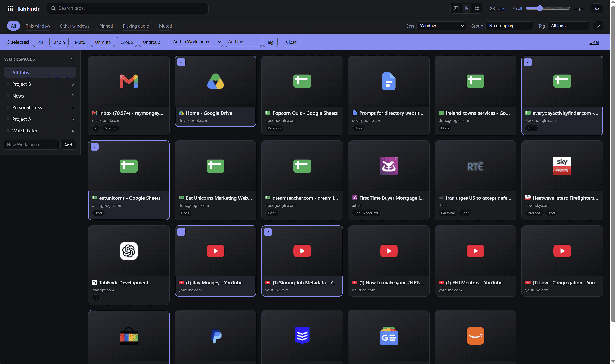Screen dimensions: 615x364
Task: Close the selected tabs
Action: (x=291, y=42)
